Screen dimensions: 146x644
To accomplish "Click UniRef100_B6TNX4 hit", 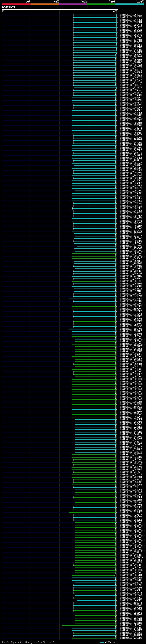I will pyautogui.click(x=131, y=65).
